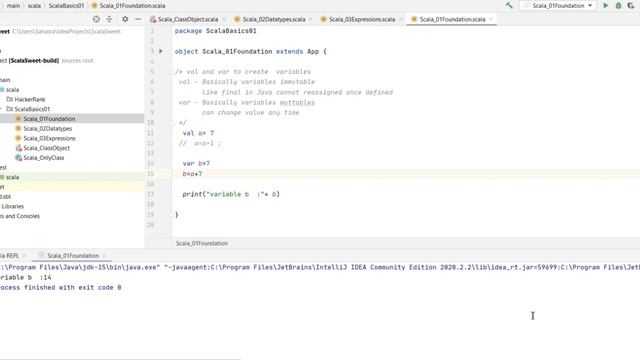
Task: Open Scala_OnlyClass from the project tree
Action: pyautogui.click(x=44, y=158)
